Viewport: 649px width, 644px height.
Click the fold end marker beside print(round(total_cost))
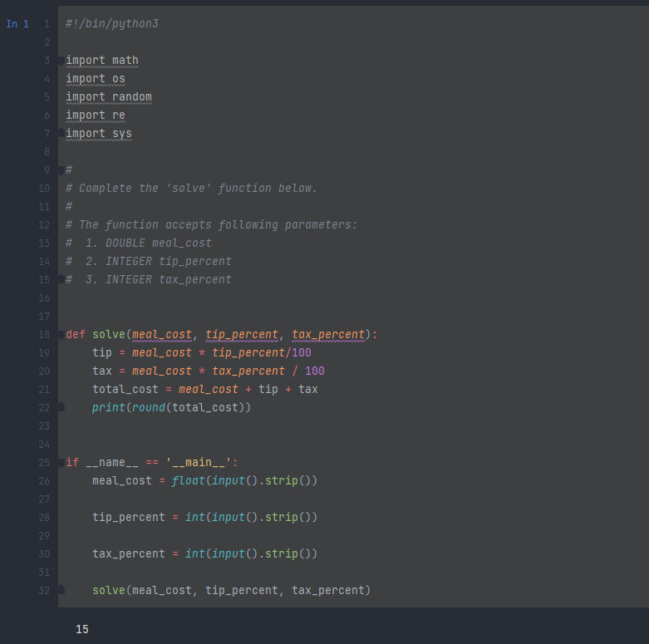[x=61, y=407]
